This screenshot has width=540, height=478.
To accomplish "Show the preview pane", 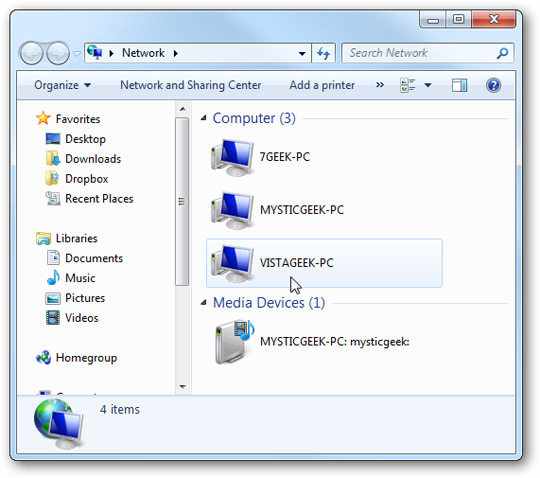I will click(x=459, y=85).
